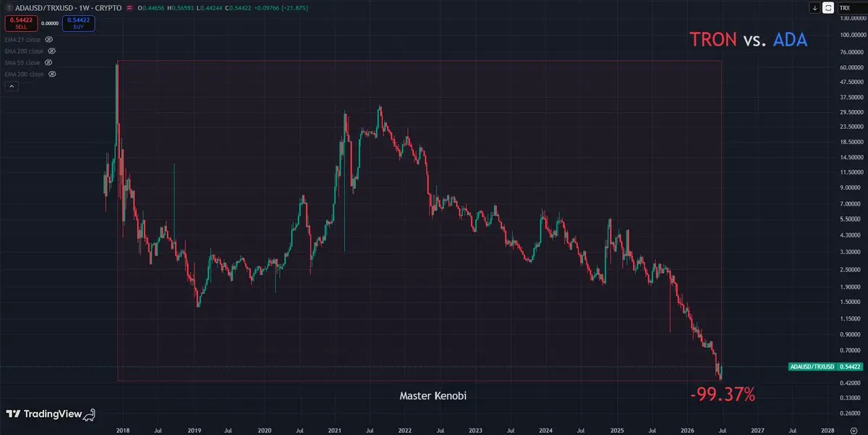
Task: Click the EMA 200 close label
Action: tap(24, 74)
